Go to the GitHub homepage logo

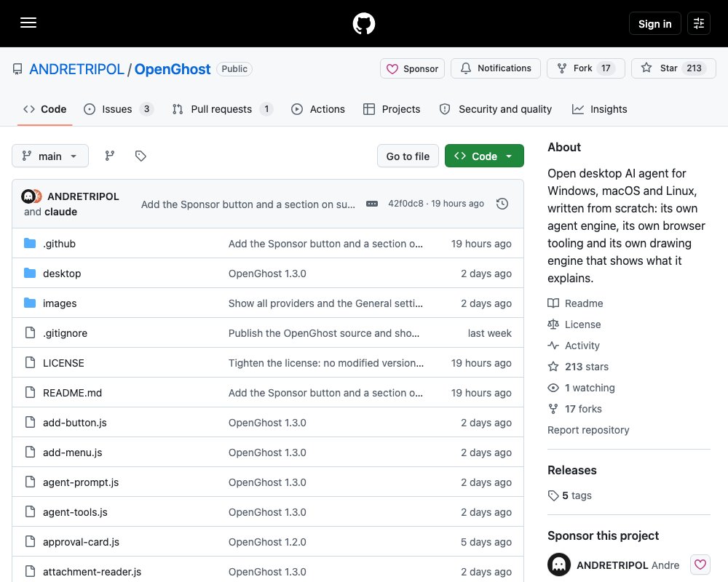point(364,23)
